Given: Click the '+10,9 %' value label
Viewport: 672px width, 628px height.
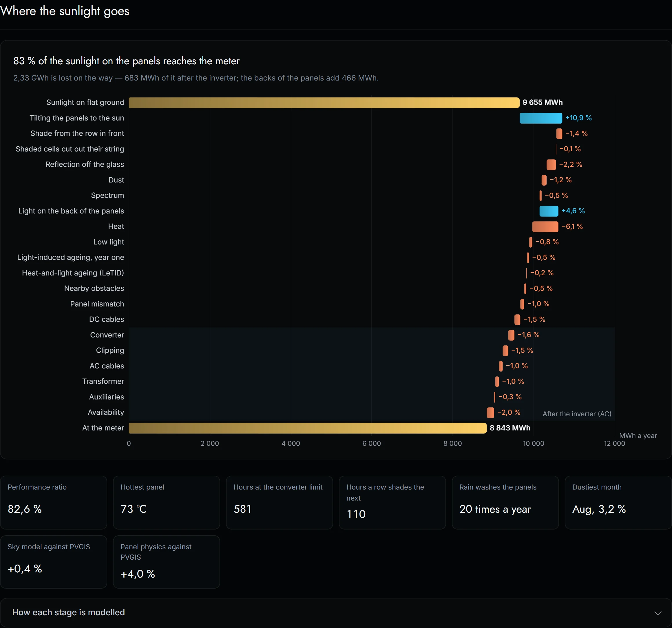Looking at the screenshot, I should [x=578, y=118].
